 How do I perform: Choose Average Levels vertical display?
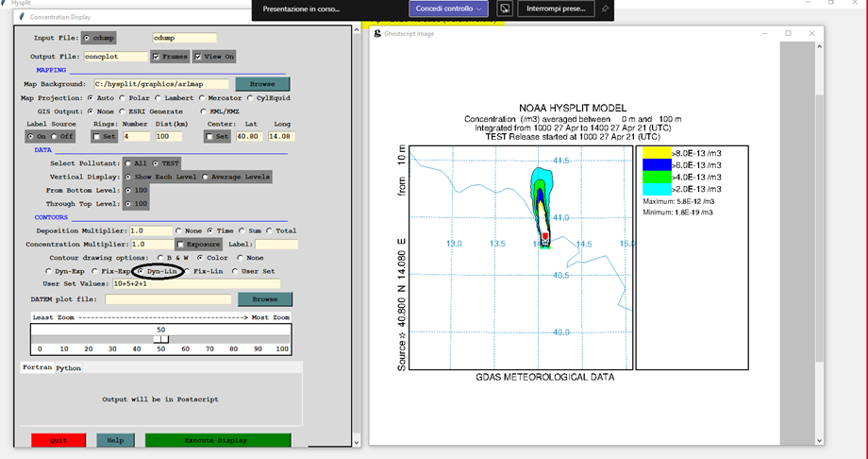pyautogui.click(x=205, y=177)
